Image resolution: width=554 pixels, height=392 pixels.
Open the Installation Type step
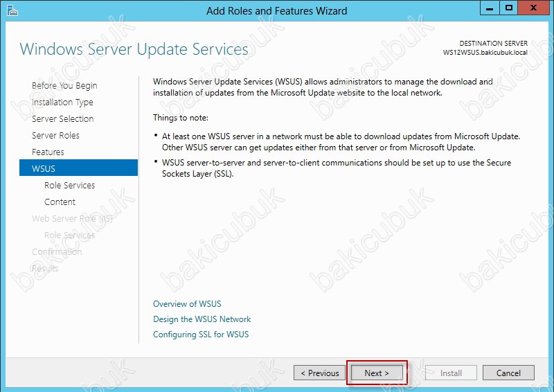tap(62, 102)
